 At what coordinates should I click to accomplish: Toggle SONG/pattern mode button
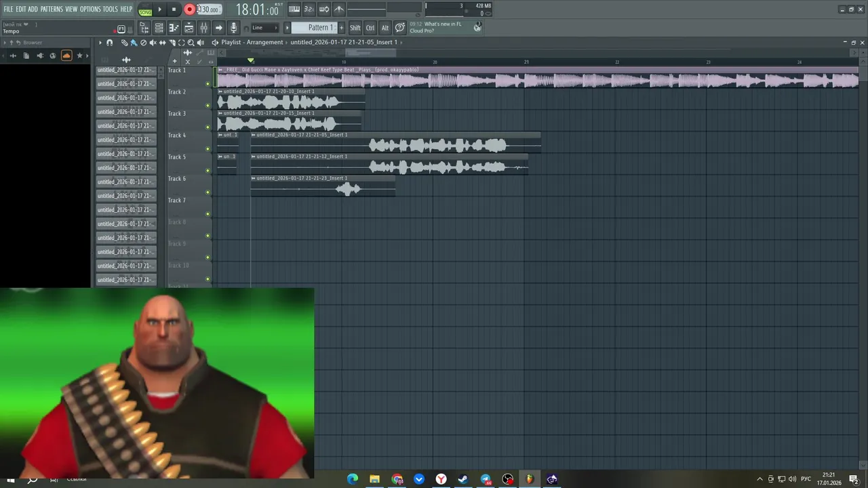coord(145,11)
